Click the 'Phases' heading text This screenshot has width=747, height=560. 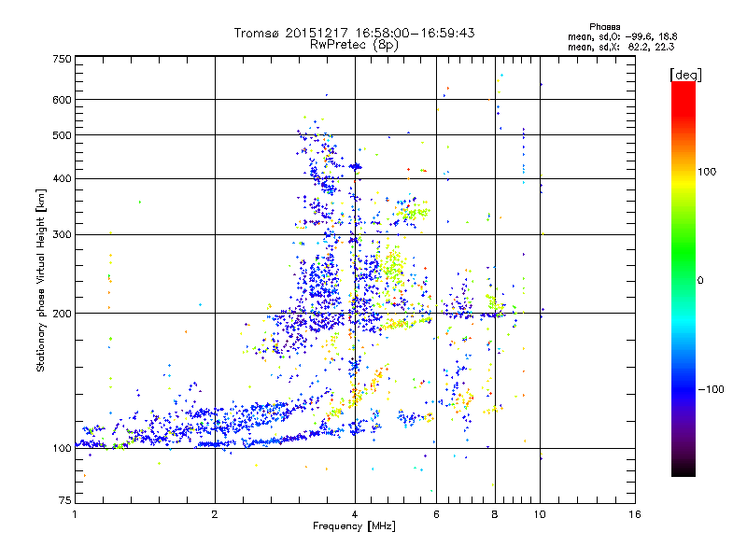pos(604,27)
